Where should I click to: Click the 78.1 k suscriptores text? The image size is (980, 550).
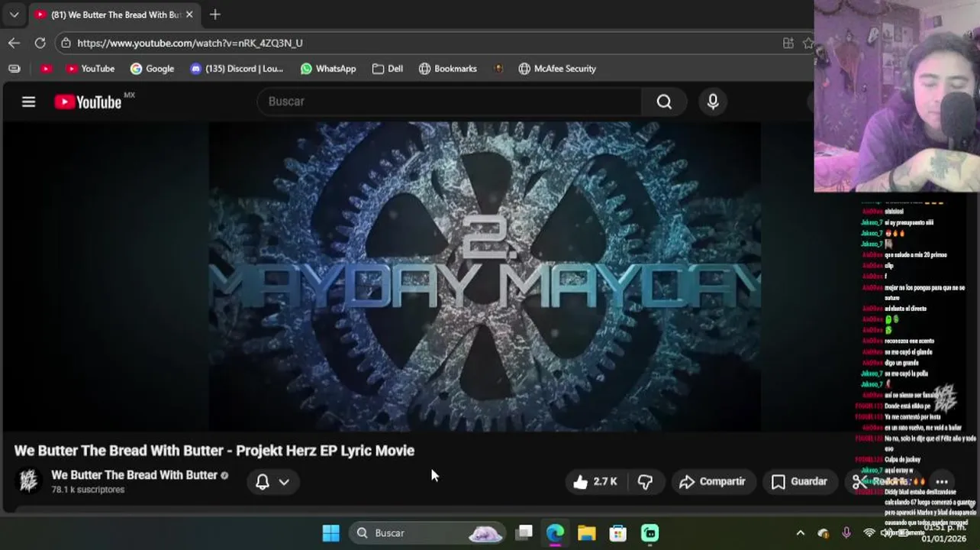tap(88, 490)
